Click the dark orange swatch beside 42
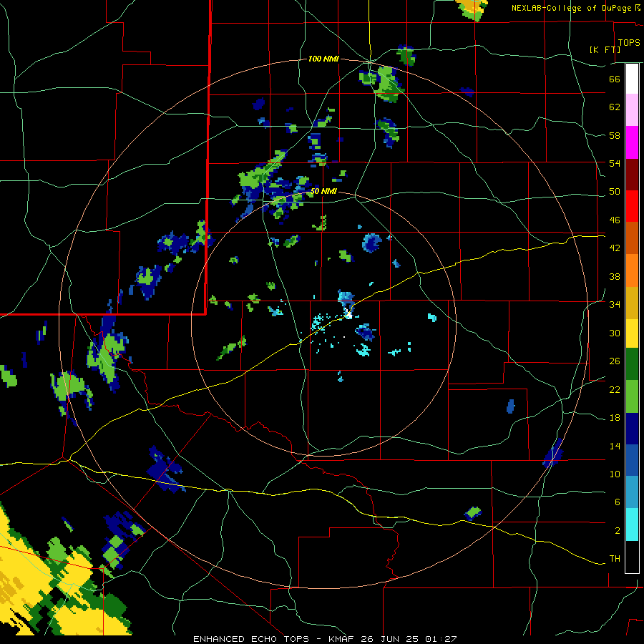Image resolution: width=644 pixels, height=644 pixels. coord(632,238)
